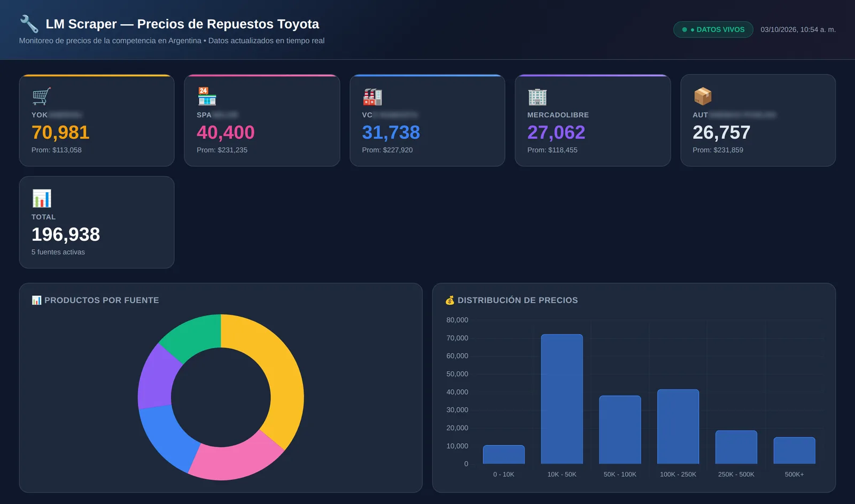
Task: Click the text Prom: $231,859
Action: (x=718, y=150)
